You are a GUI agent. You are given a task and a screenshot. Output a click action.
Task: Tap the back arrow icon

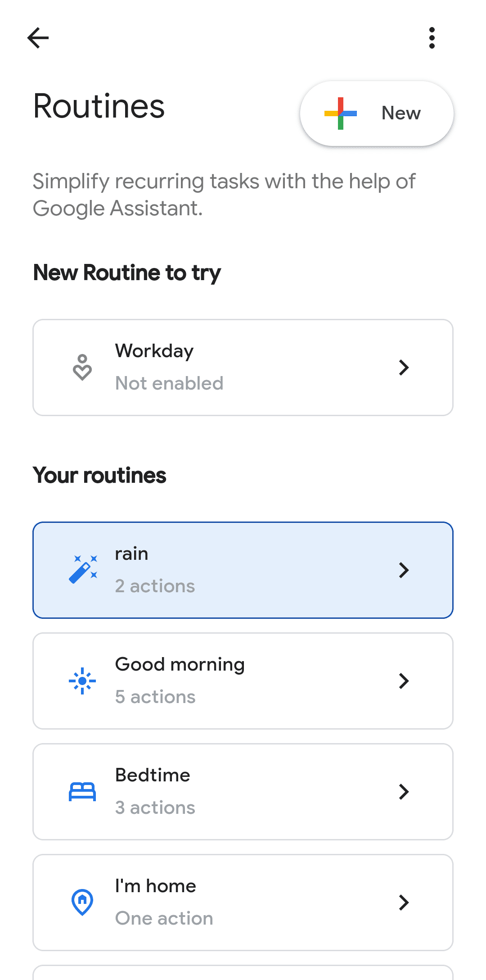38,37
